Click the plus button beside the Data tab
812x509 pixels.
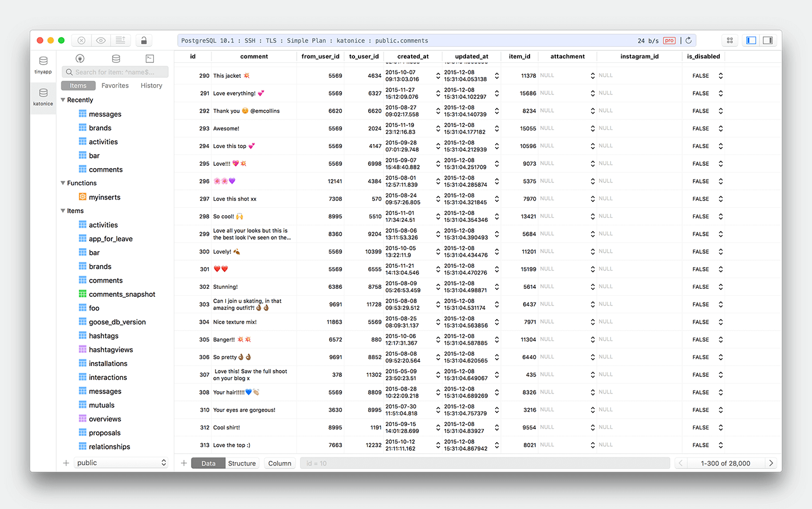point(184,463)
